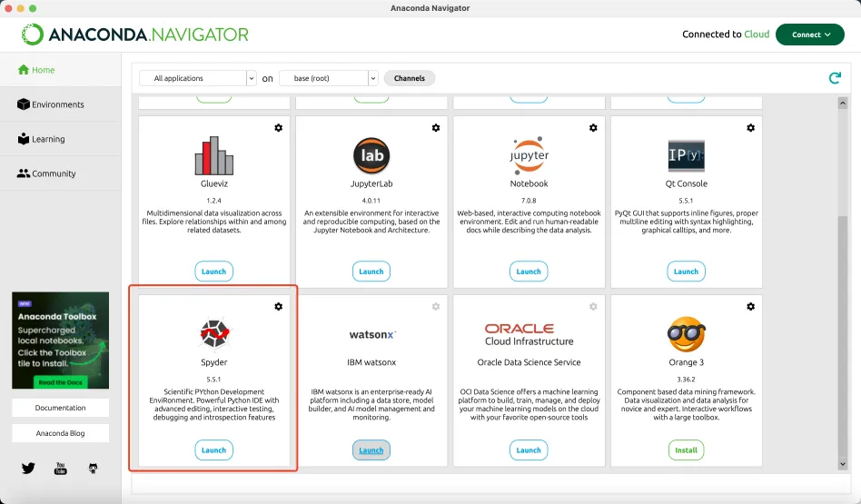Open the Anaconda GitHub page
861x504 pixels.
[94, 468]
